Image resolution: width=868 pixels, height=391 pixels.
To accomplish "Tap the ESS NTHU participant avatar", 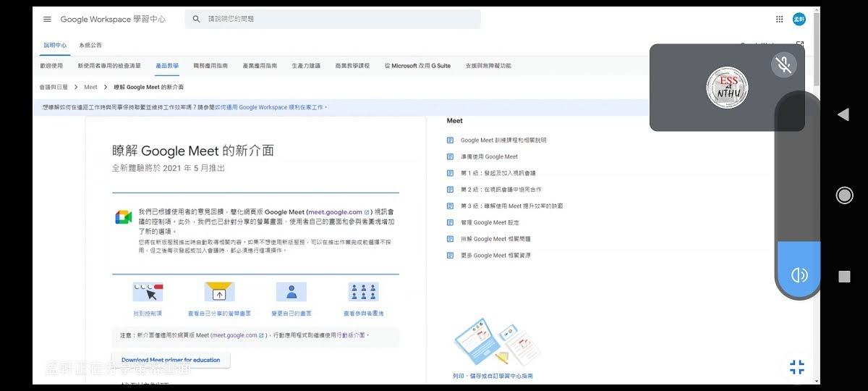I will click(727, 88).
